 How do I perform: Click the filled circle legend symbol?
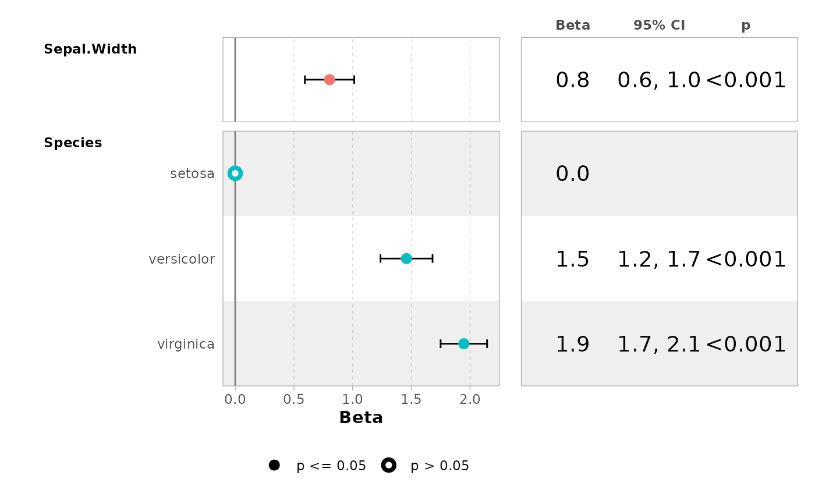(x=274, y=465)
